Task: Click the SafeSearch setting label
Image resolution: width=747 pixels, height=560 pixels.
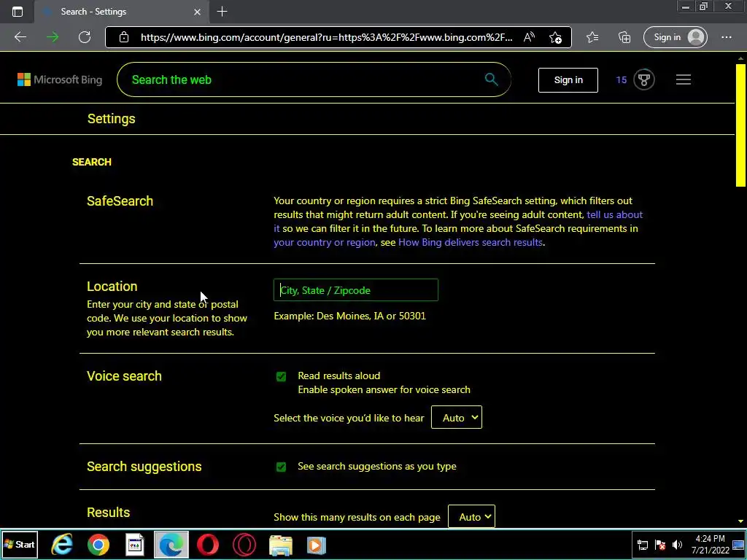Action: point(120,201)
